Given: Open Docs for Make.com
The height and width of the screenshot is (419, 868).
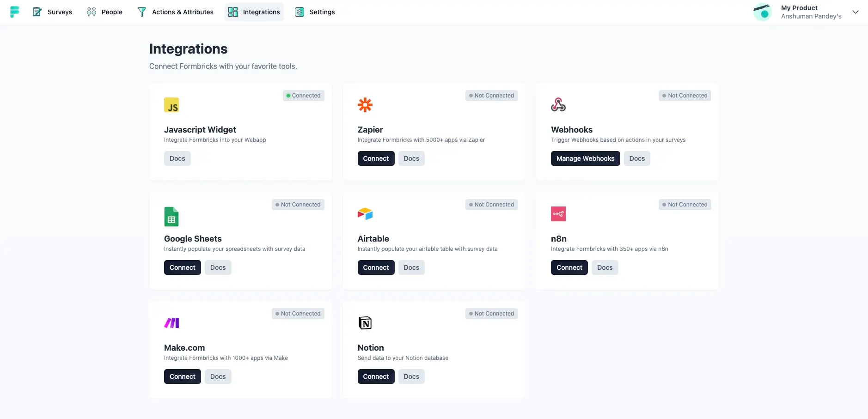Looking at the screenshot, I should 218,376.
